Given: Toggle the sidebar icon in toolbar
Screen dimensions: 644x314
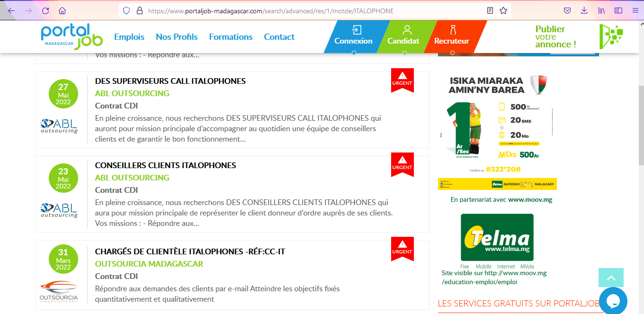Looking at the screenshot, I should (618, 10).
